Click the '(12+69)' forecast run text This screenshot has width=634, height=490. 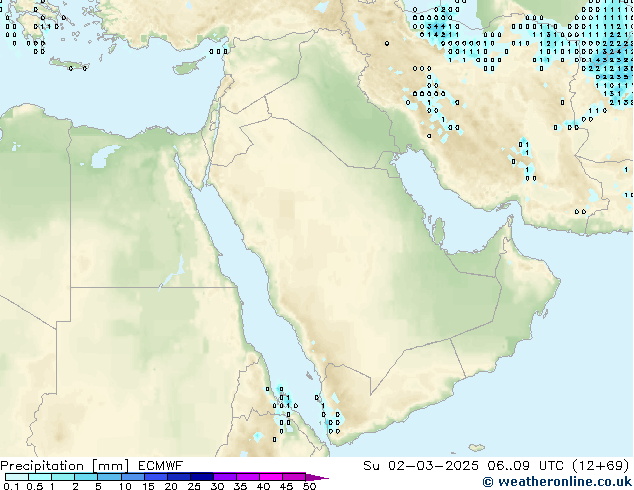click(601, 466)
